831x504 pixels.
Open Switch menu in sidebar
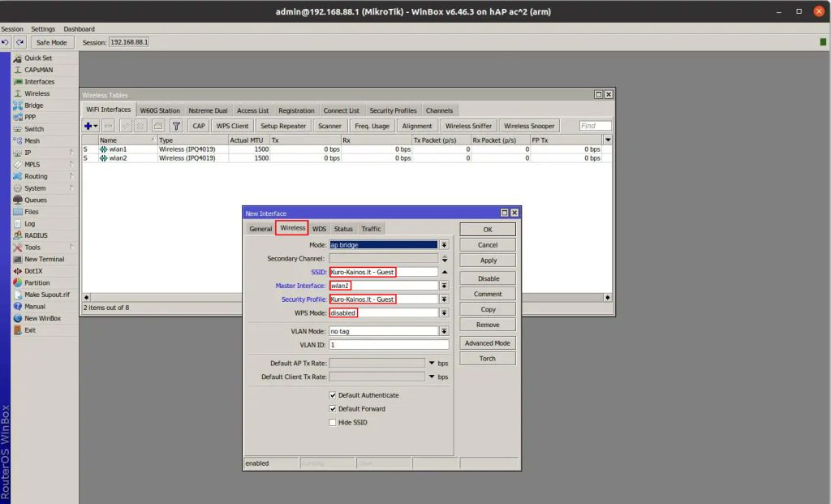point(34,129)
